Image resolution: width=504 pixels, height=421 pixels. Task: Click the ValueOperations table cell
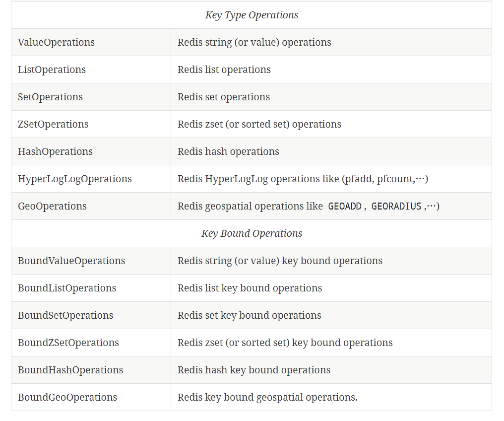tap(56, 42)
